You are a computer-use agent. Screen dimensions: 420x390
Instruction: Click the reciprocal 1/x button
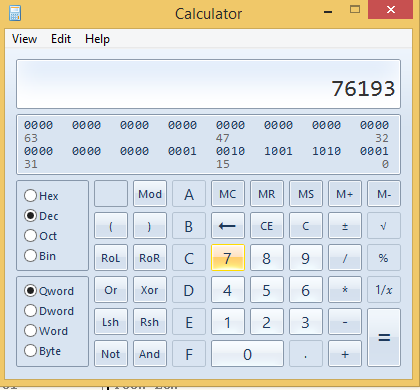coord(384,290)
